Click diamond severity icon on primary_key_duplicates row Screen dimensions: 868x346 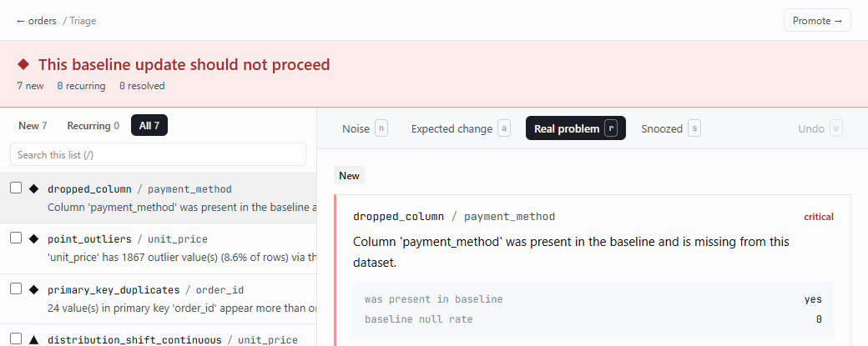coord(33,289)
